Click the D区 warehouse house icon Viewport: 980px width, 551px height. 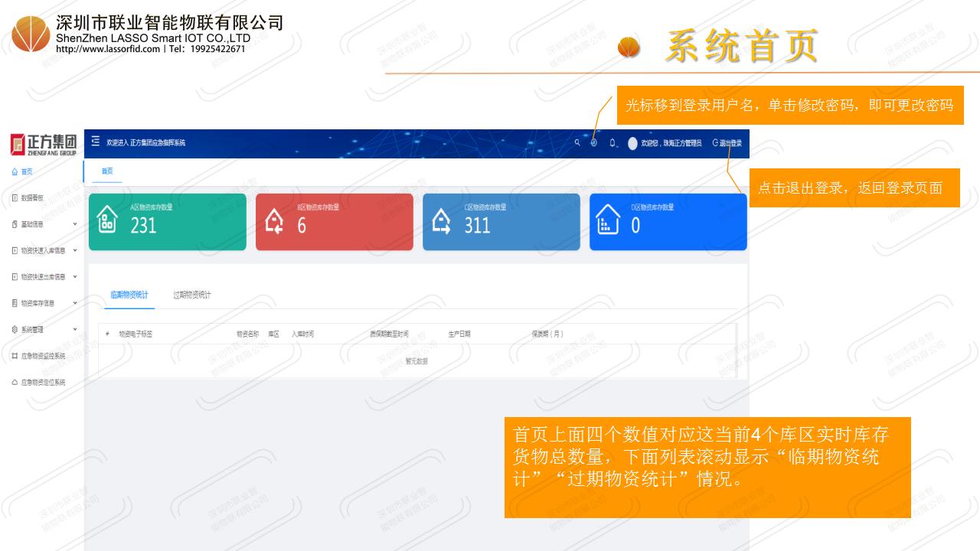click(x=608, y=222)
